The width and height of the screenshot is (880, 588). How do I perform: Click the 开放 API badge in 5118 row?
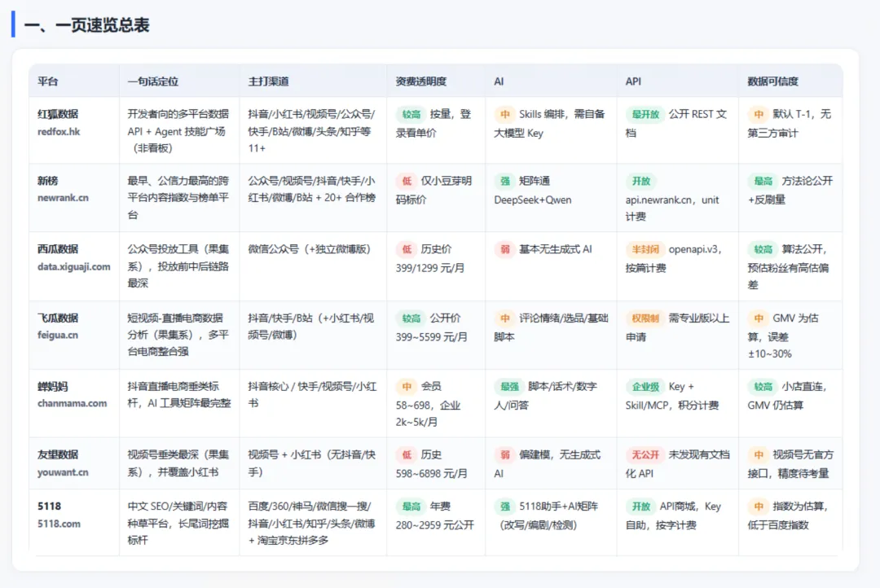pos(641,506)
